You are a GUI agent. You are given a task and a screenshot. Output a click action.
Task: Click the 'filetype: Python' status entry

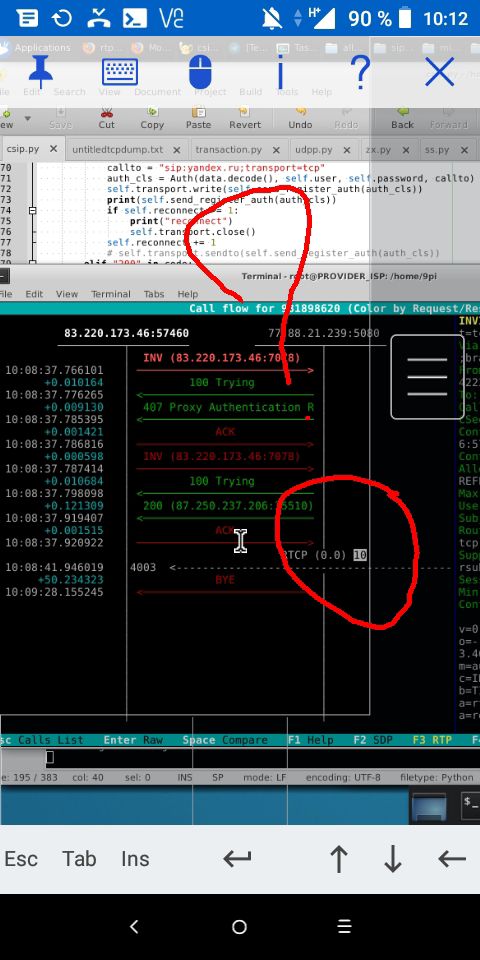tap(437, 777)
